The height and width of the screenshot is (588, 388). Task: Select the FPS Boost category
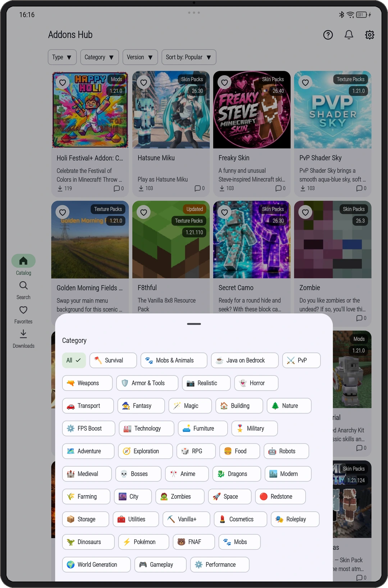pyautogui.click(x=88, y=428)
